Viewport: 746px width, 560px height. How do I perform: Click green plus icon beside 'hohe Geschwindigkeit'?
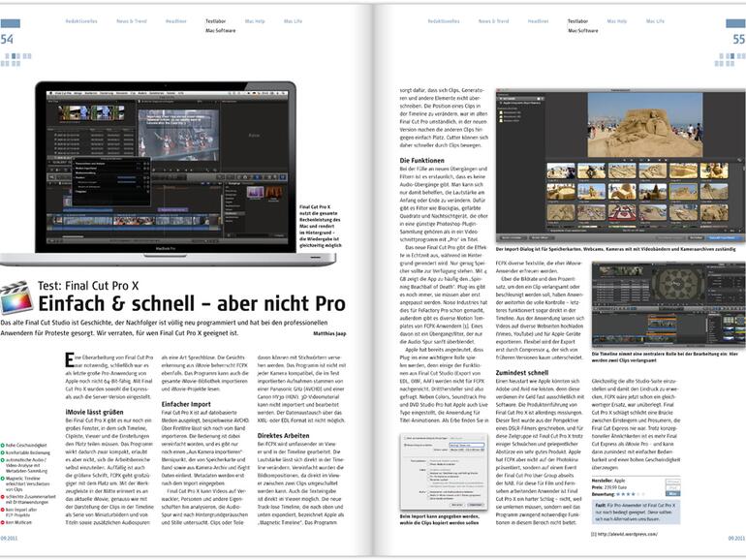pyautogui.click(x=2, y=446)
